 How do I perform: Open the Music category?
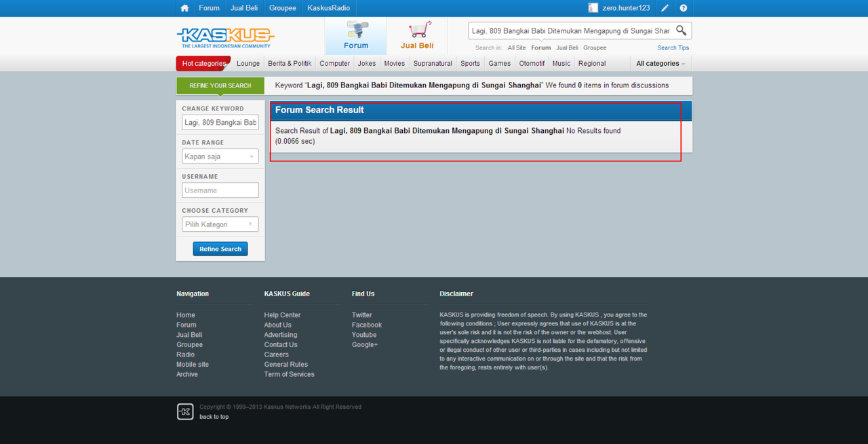561,64
